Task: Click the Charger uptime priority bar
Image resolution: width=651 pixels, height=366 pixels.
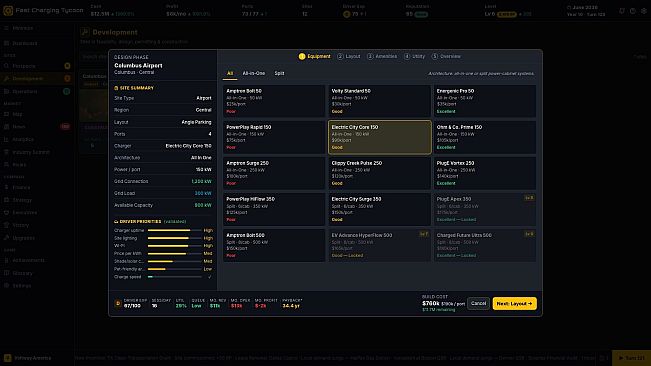Action: coord(175,230)
